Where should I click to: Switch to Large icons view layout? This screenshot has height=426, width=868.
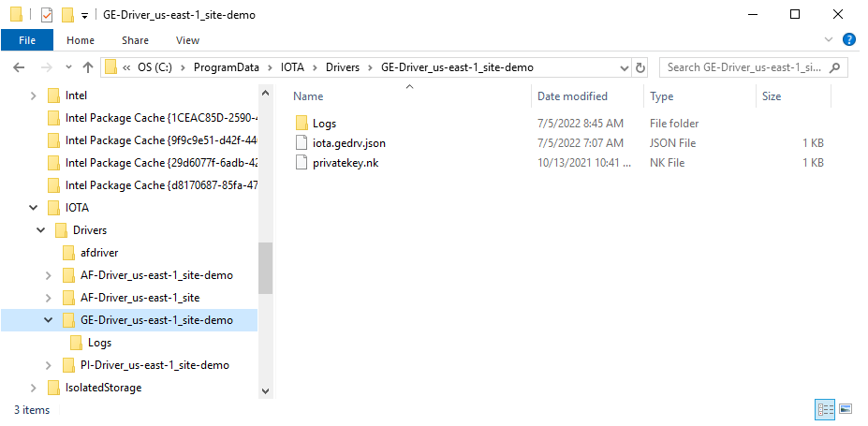point(846,410)
